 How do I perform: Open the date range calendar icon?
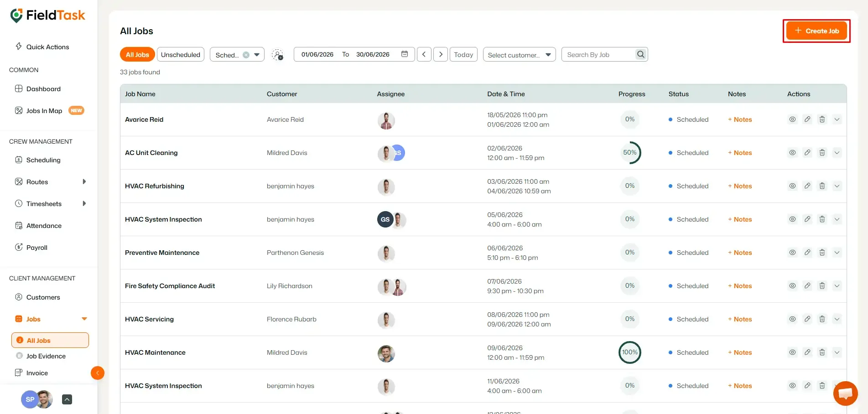pyautogui.click(x=405, y=54)
